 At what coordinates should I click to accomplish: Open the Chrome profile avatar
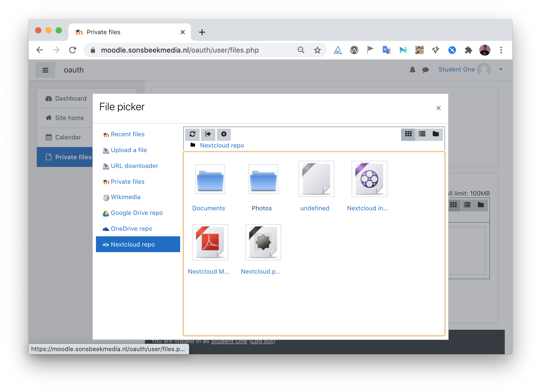[485, 50]
